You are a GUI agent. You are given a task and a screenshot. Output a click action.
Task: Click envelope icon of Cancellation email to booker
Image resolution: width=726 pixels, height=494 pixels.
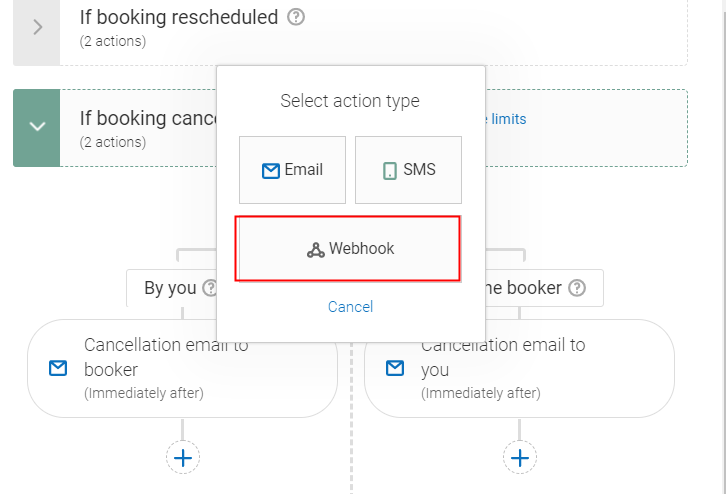tap(58, 368)
